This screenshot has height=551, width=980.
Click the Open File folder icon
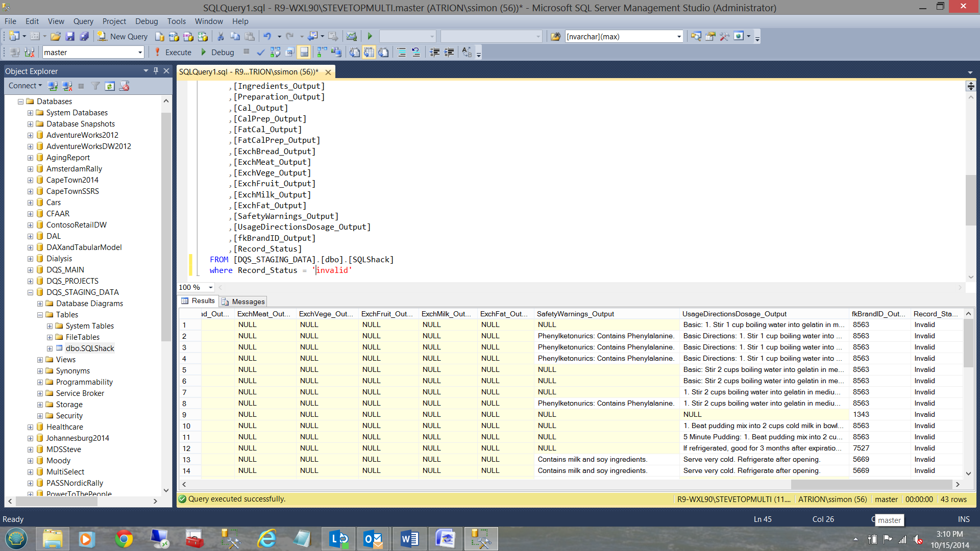pyautogui.click(x=56, y=36)
